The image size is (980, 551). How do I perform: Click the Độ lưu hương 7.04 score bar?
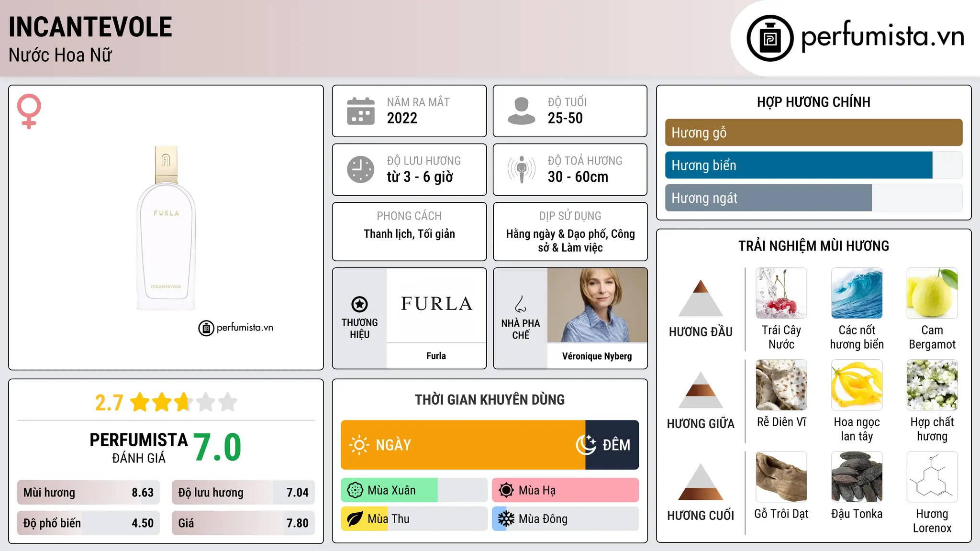243,493
